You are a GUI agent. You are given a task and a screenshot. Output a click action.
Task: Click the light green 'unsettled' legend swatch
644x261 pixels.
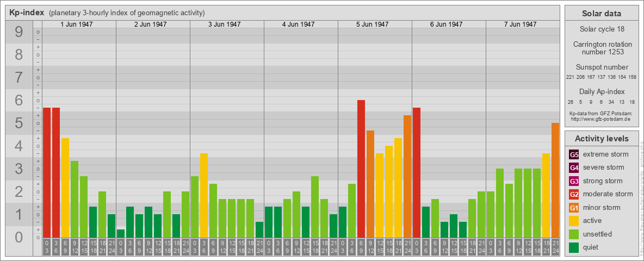pyautogui.click(x=574, y=234)
